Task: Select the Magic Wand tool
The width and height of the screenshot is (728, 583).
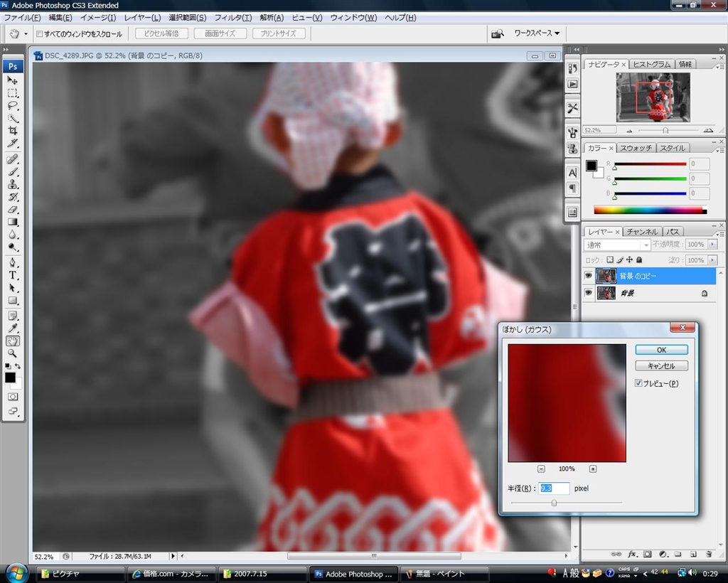Action: tap(13, 118)
